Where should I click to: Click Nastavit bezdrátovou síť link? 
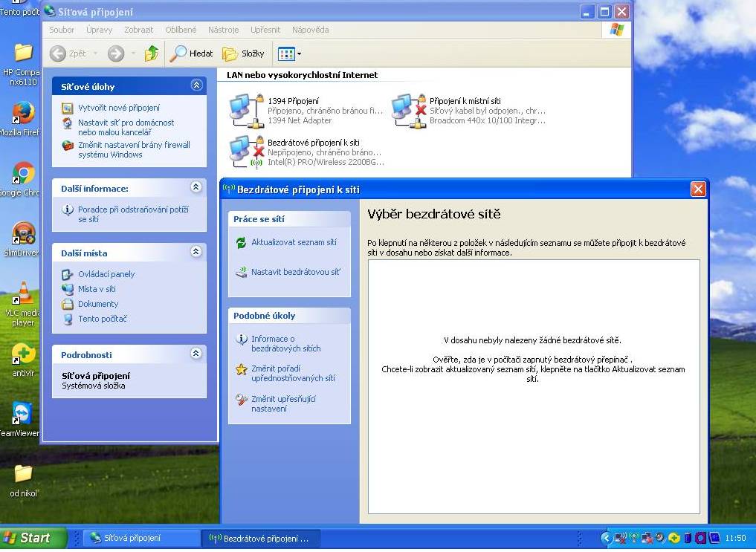tap(296, 272)
